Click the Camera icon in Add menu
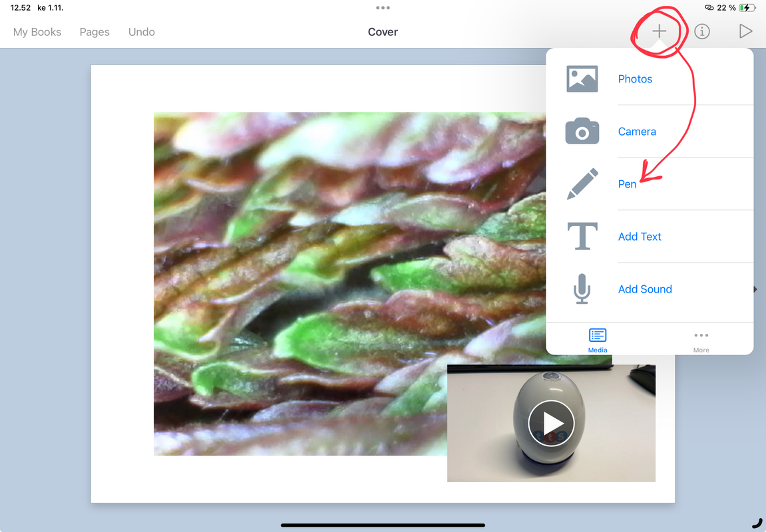Image resolution: width=766 pixels, height=532 pixels. 582,131
